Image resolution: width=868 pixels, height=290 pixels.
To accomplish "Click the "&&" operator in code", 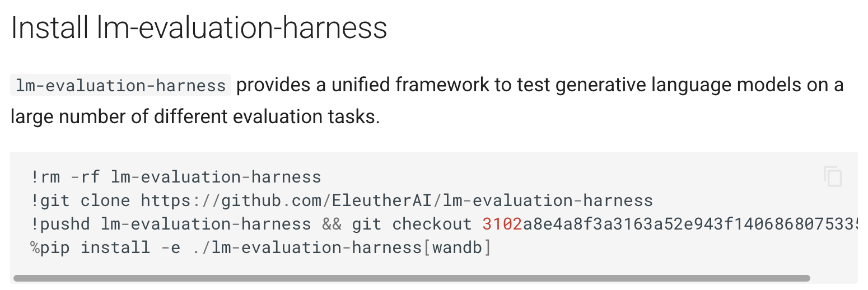I will pyautogui.click(x=332, y=224).
